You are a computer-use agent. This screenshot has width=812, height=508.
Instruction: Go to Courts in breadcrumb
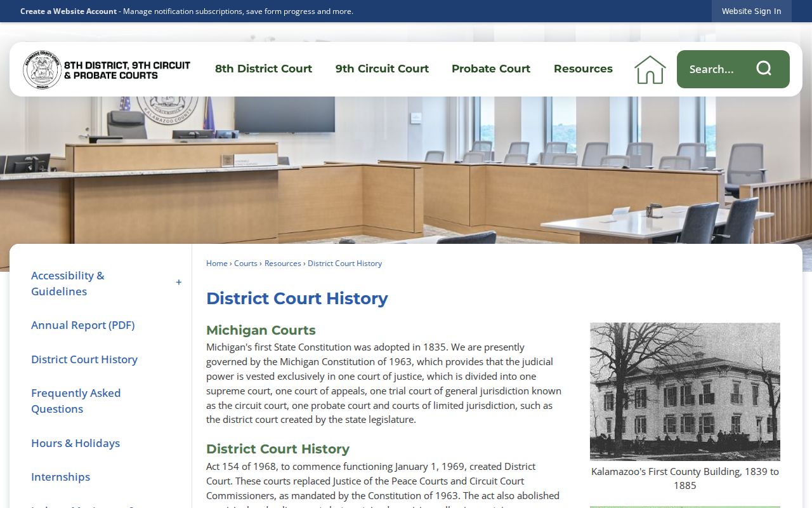point(246,264)
